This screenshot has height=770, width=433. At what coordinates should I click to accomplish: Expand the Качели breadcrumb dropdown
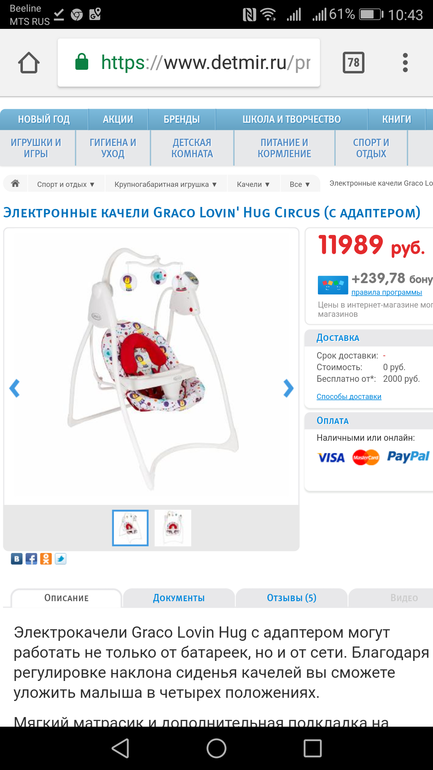(253, 185)
